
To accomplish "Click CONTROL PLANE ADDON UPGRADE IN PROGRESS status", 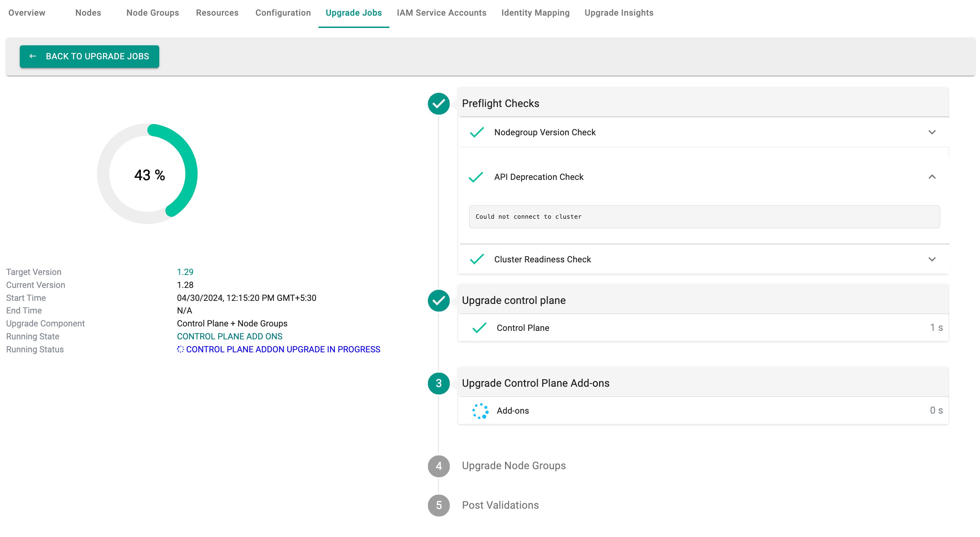I will coord(283,349).
